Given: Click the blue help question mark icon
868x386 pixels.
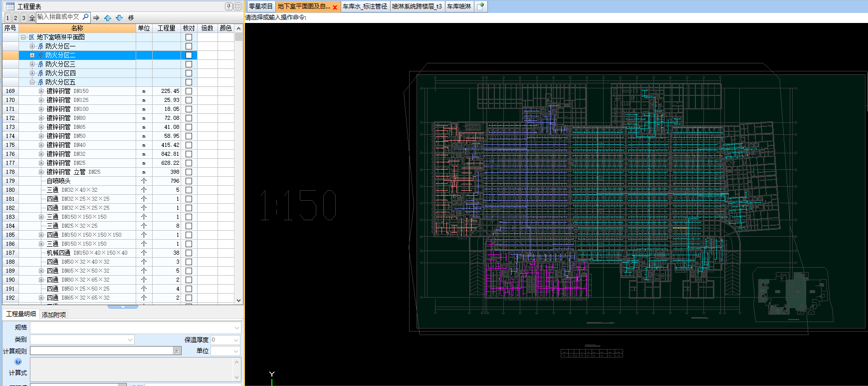Looking at the screenshot, I should click(x=18, y=362).
